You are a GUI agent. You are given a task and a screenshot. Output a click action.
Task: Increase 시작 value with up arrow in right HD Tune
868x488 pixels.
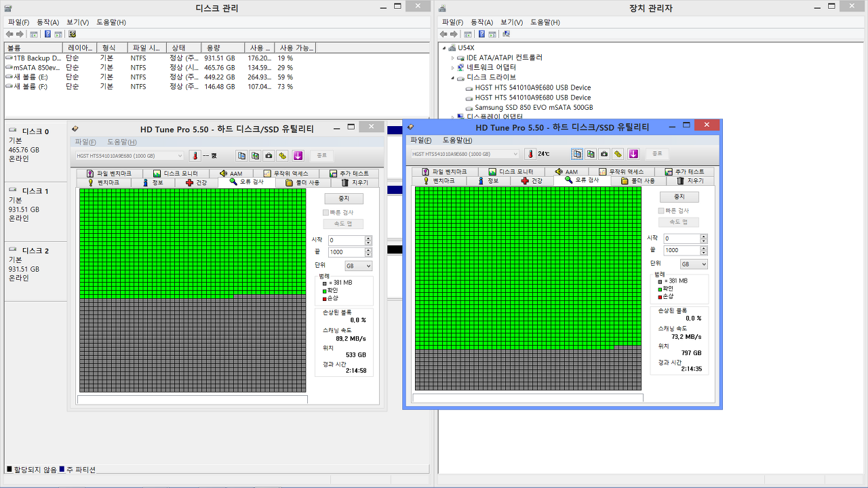[704, 237]
